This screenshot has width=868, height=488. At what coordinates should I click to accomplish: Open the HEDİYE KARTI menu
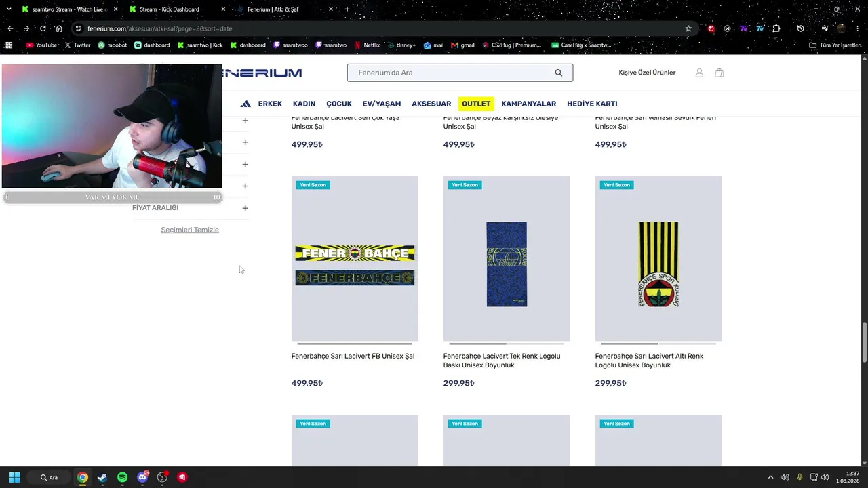(592, 104)
